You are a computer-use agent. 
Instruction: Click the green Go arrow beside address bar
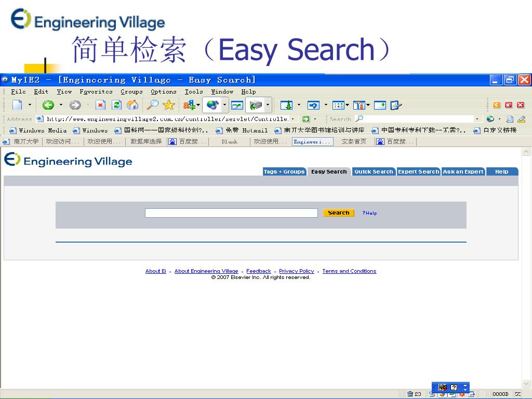(x=306, y=119)
